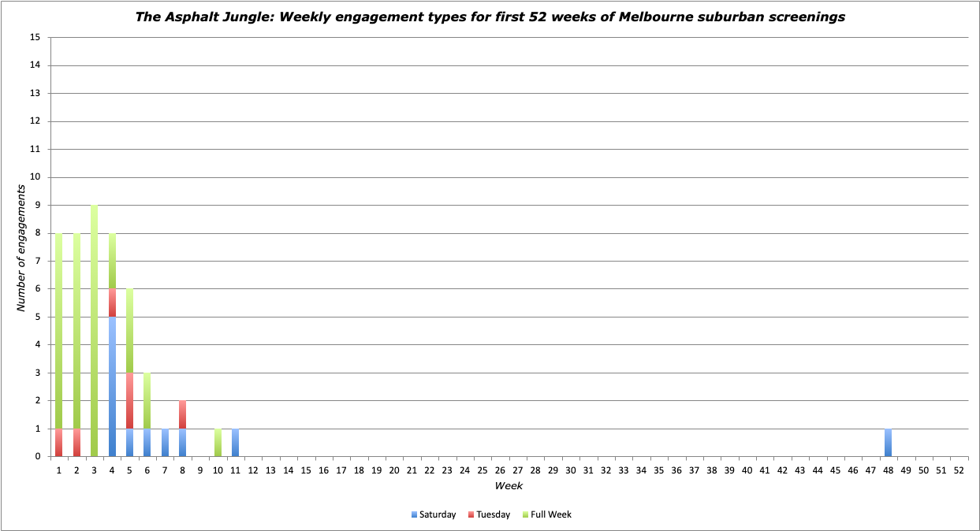
Task: Click the week 7 Saturday bar
Action: (x=165, y=443)
